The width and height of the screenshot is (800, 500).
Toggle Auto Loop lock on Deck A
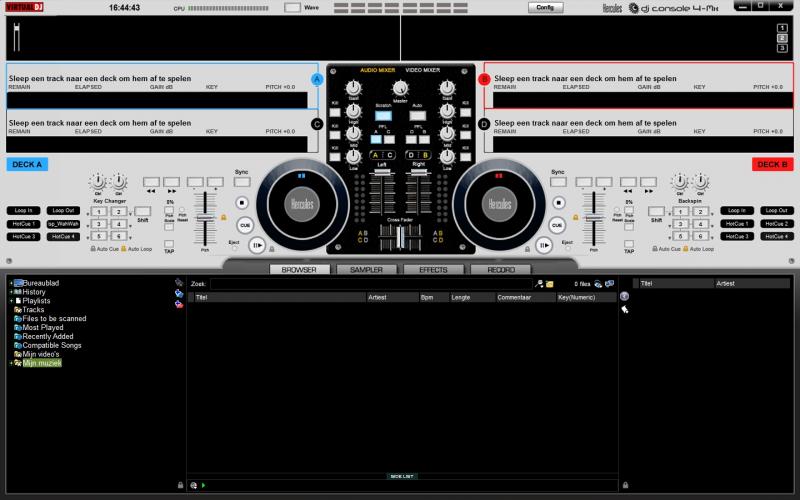coord(123,248)
